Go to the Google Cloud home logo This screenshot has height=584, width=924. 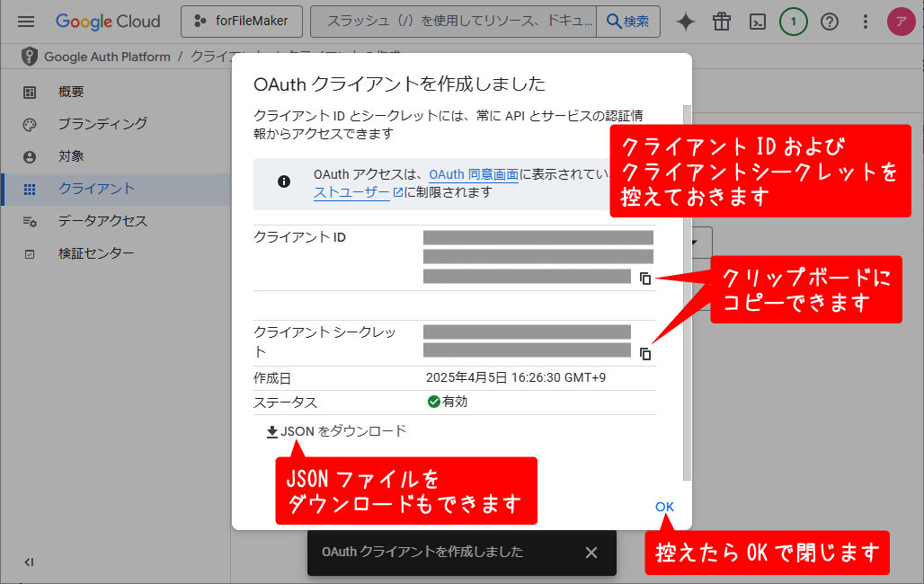pos(108,22)
